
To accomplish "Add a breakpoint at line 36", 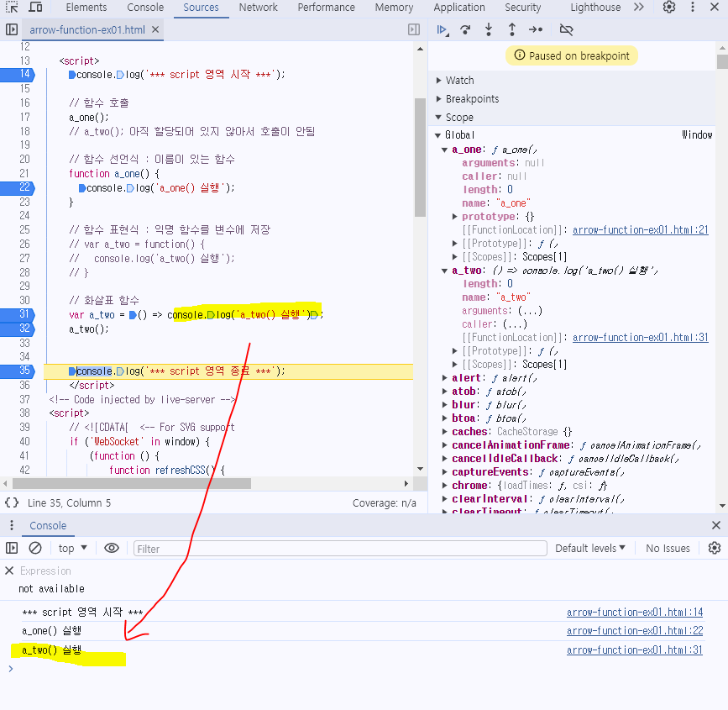I will 24,385.
